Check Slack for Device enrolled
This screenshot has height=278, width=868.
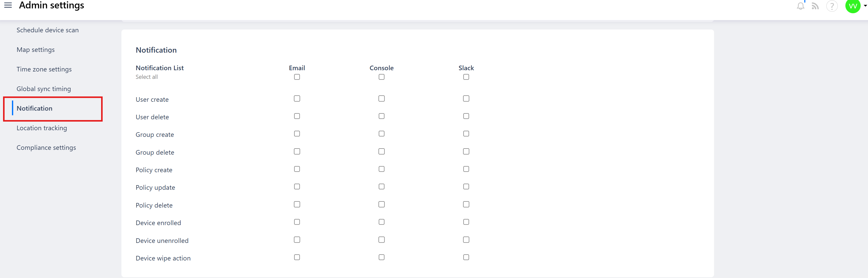click(466, 222)
